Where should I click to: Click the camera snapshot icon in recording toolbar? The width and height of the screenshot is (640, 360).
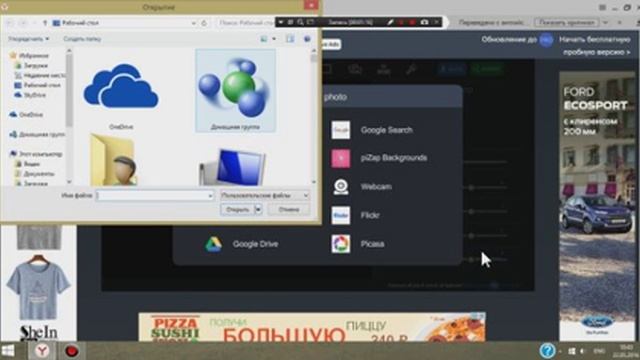click(x=424, y=22)
